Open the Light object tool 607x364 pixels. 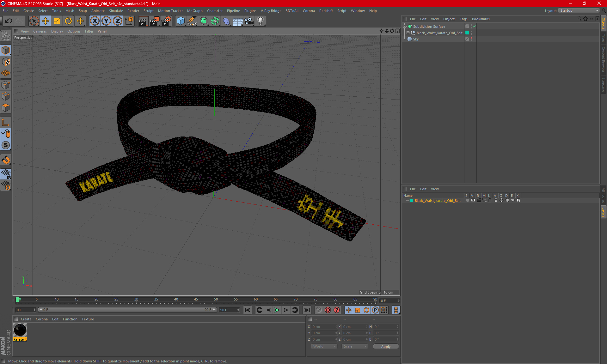click(x=260, y=21)
